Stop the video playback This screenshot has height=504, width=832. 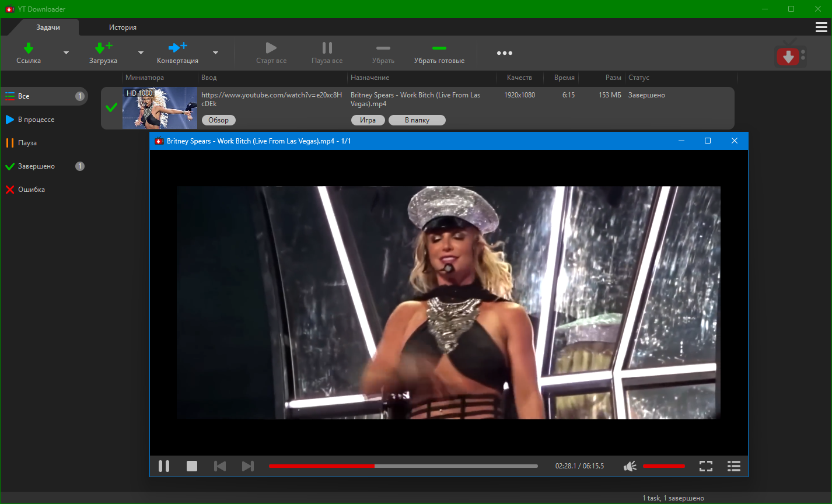(192, 466)
